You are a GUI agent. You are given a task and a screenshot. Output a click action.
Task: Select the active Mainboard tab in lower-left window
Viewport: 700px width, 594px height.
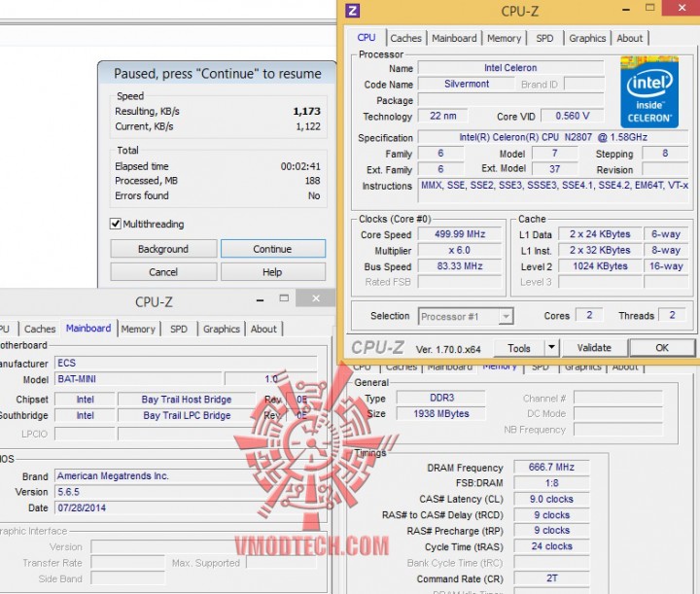click(x=88, y=329)
